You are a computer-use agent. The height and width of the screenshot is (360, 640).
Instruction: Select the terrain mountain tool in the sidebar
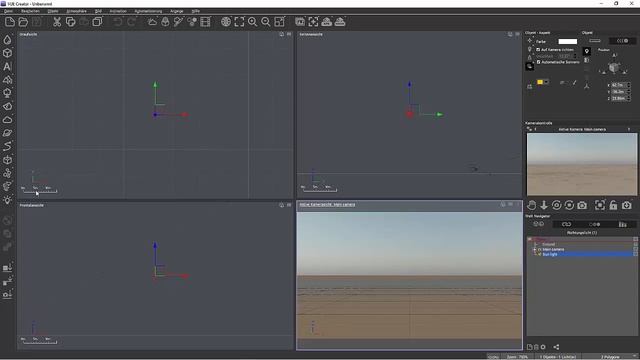click(7, 80)
